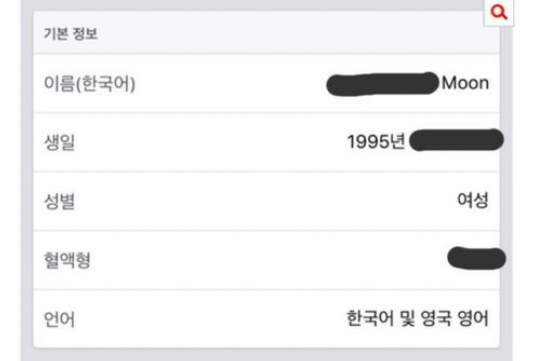The width and height of the screenshot is (537, 361).
Task: Click the blacked-out blood type value
Action: click(x=476, y=258)
